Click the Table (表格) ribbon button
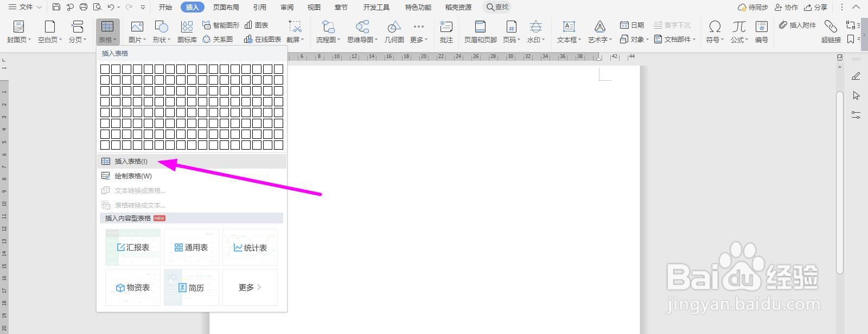Screen dimensions: 868x334 pyautogui.click(x=107, y=32)
